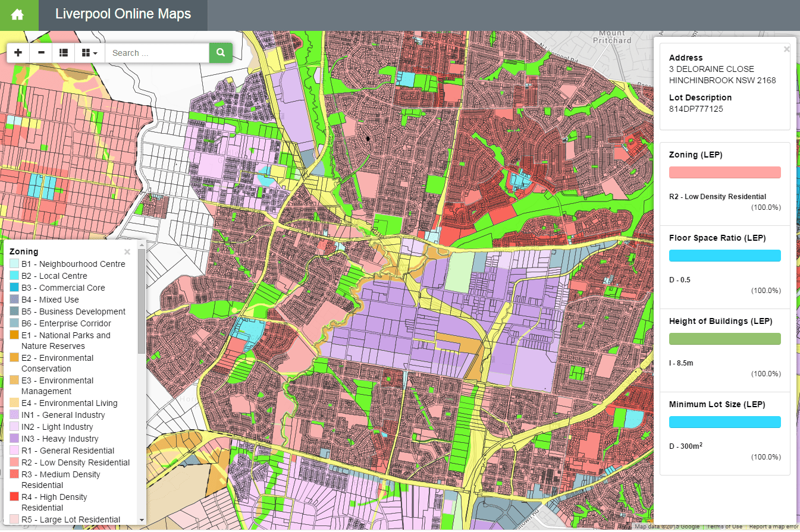The width and height of the screenshot is (800, 532).
Task: Click the zoom in tool on map toolbar
Action: [18, 52]
